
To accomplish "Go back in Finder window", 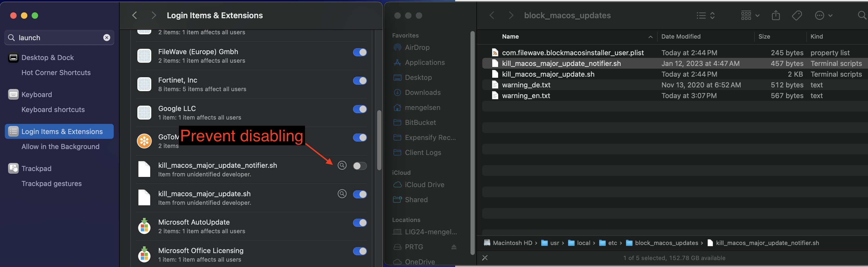I will coord(492,16).
